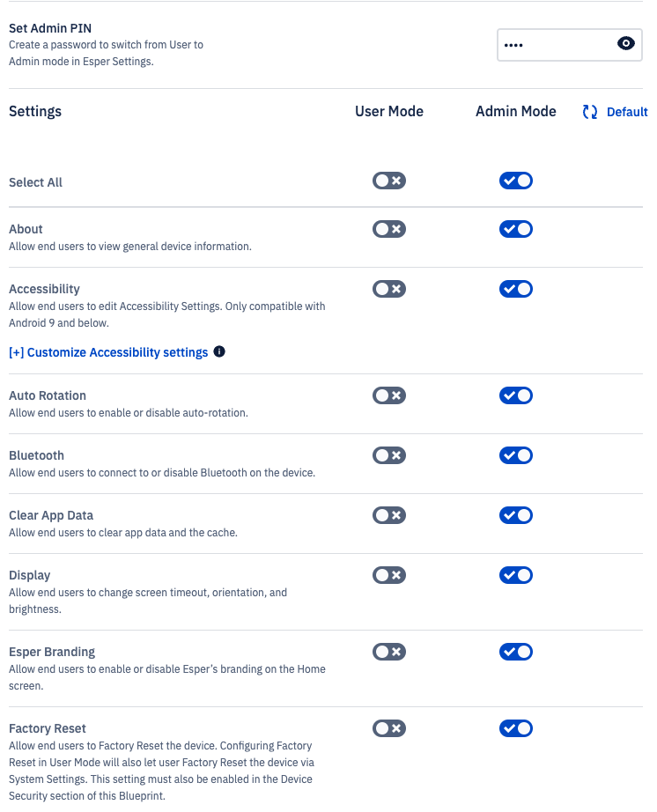Toggle Auto Rotation for User Mode
Viewport: 657px width, 812px height.
[x=388, y=395]
